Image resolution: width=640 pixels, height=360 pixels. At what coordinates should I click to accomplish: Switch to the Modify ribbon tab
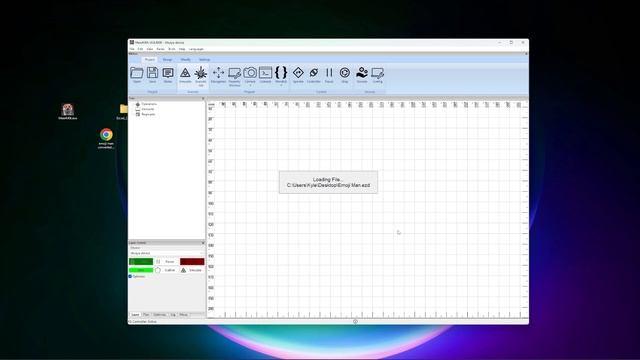[x=185, y=60]
